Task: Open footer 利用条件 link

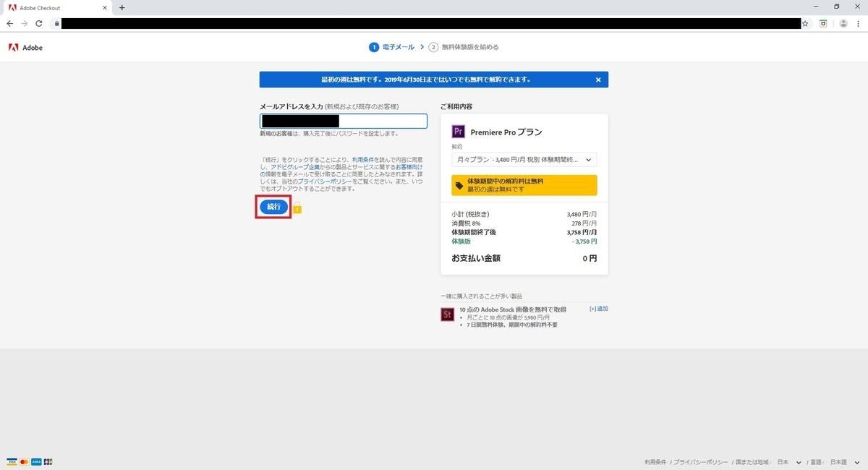Action: pos(656,462)
